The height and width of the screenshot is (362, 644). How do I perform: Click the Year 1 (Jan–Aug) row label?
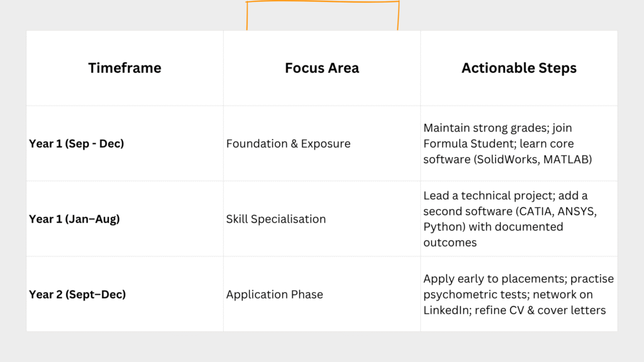coord(74,219)
